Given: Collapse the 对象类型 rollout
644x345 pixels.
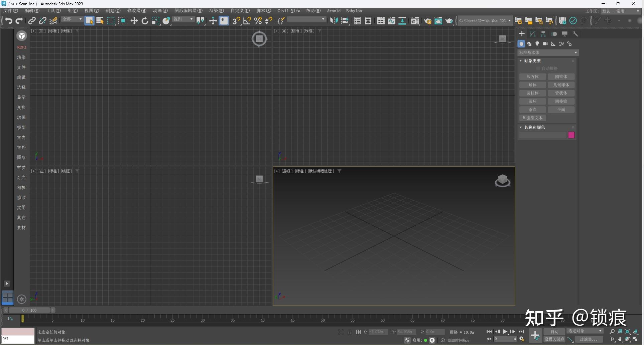Looking at the screenshot, I should [x=532, y=61].
